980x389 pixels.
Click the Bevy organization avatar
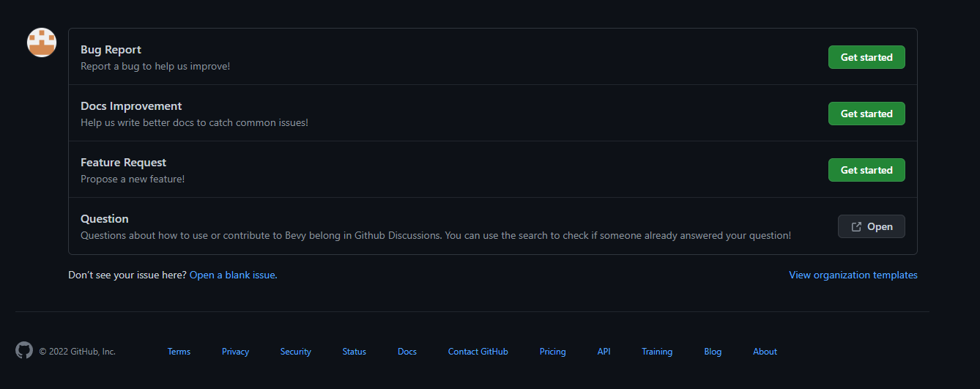pyautogui.click(x=42, y=42)
